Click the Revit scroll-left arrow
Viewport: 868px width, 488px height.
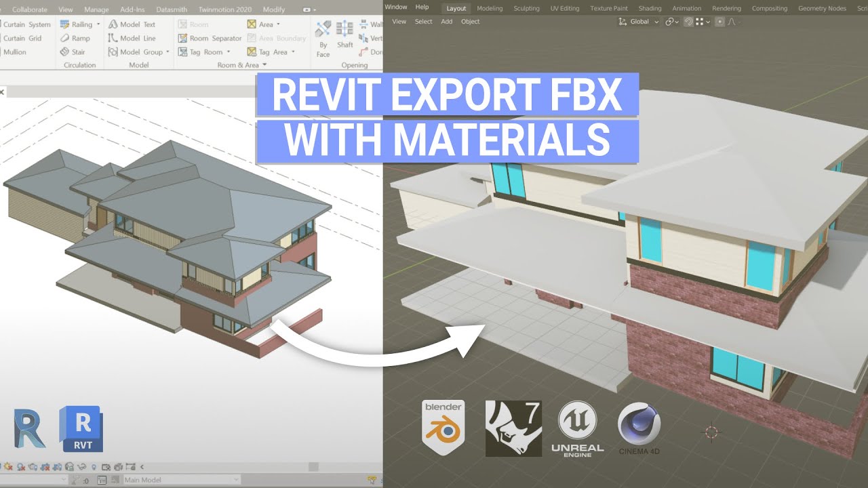tap(141, 467)
